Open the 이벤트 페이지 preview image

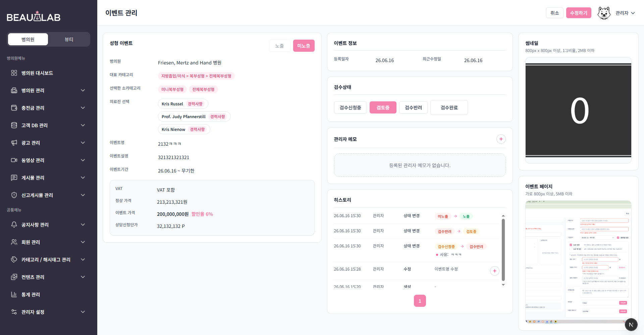coord(578,262)
